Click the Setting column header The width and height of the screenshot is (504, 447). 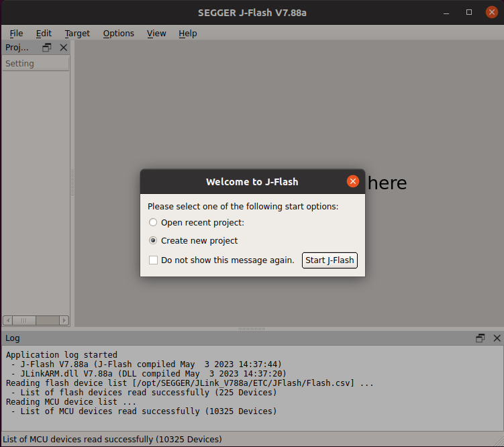(x=36, y=64)
